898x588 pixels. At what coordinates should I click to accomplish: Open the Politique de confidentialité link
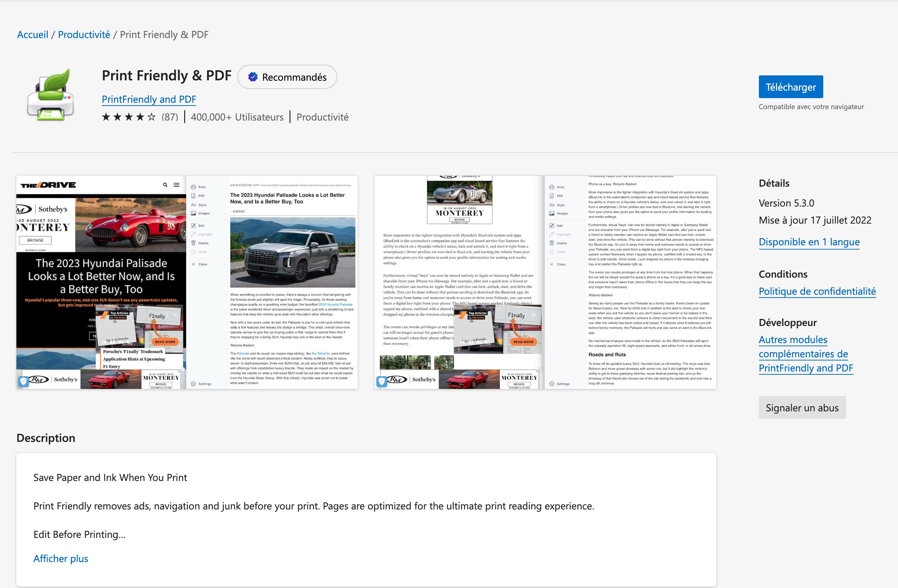pyautogui.click(x=817, y=291)
